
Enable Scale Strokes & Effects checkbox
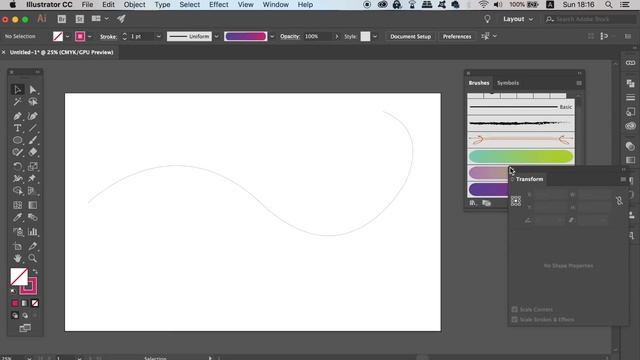pyautogui.click(x=514, y=320)
